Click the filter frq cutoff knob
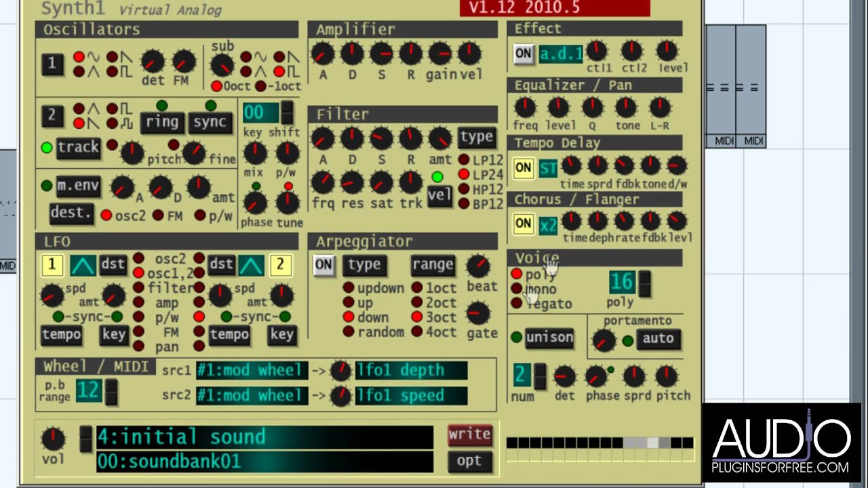The width and height of the screenshot is (868, 488). [323, 182]
